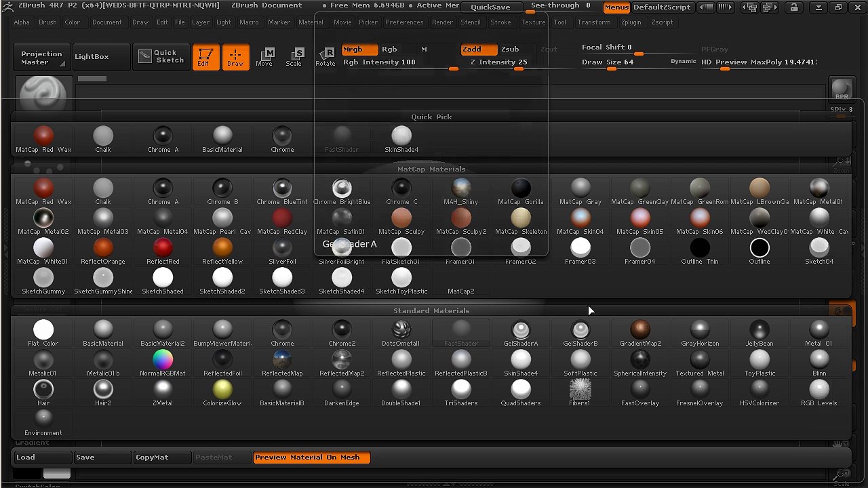Activate Move transform mode
The height and width of the screenshot is (488, 868).
tap(264, 57)
